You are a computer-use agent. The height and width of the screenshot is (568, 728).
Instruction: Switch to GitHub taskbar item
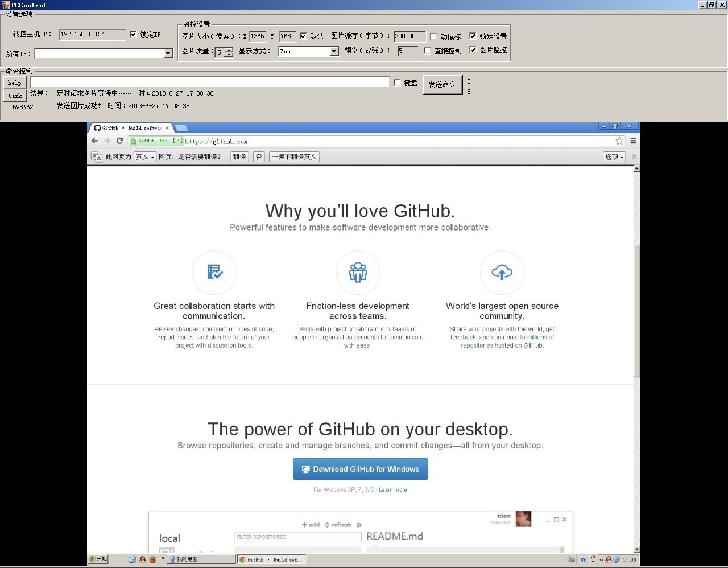(271, 559)
